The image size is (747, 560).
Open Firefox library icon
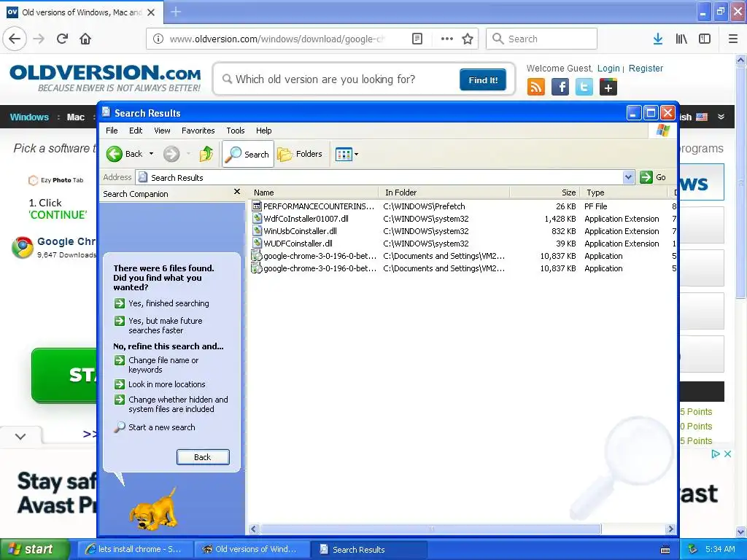[x=681, y=39]
